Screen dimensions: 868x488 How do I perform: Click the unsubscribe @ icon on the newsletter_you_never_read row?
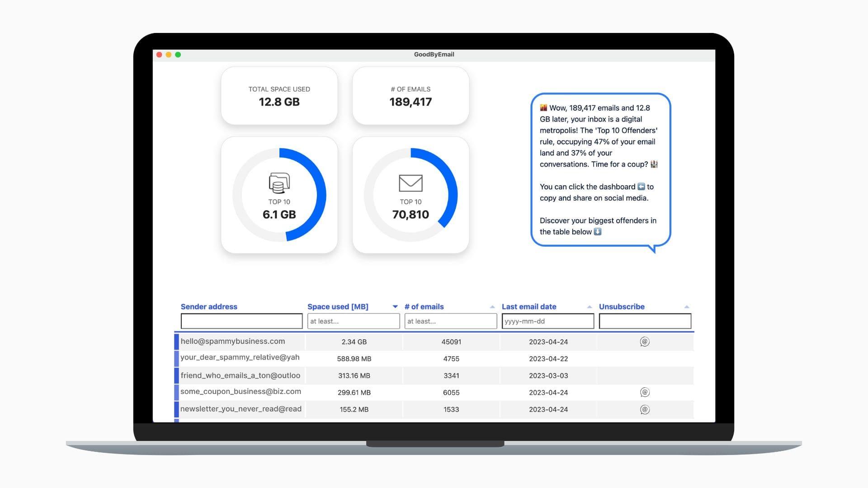click(645, 409)
